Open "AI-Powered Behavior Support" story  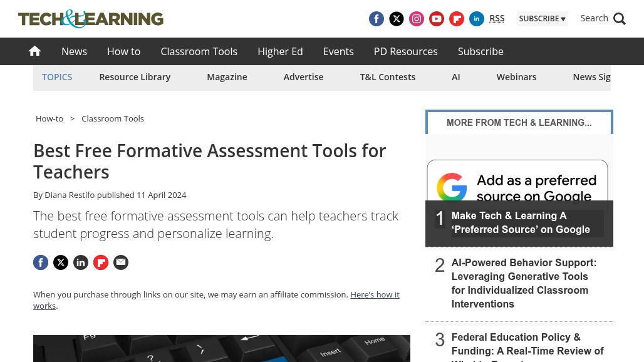pos(524,283)
